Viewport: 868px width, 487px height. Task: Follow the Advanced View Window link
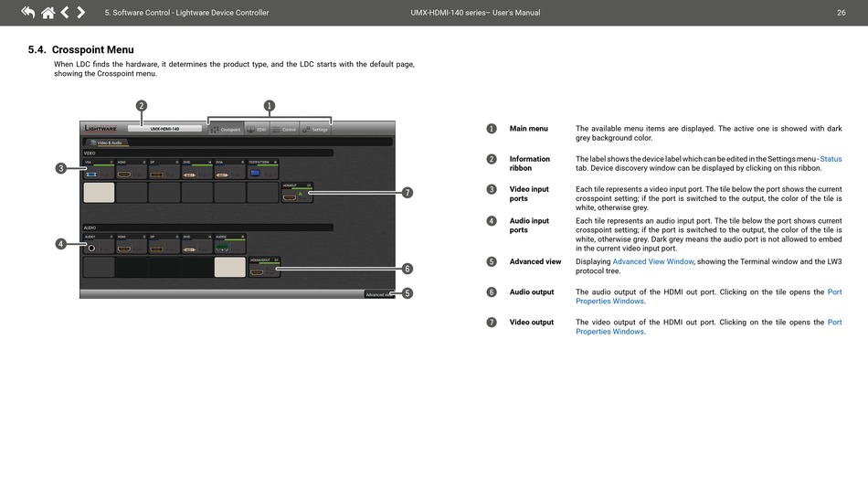click(652, 262)
